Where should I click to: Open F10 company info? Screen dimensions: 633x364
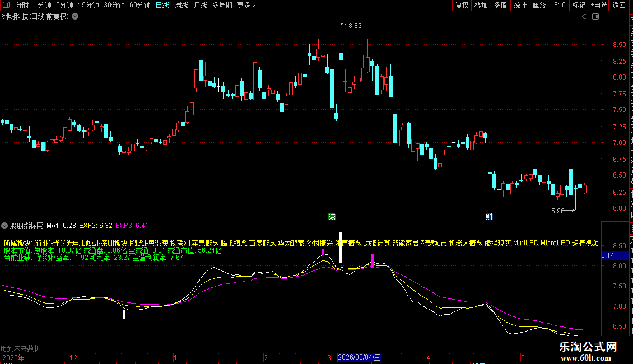(x=560, y=5)
